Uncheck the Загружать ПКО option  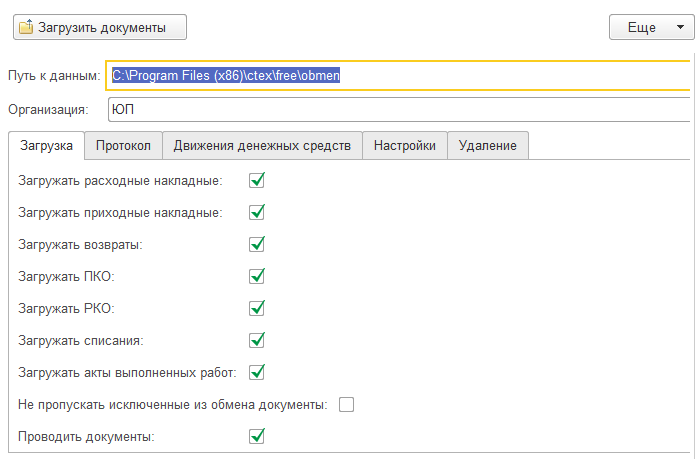[x=256, y=276]
